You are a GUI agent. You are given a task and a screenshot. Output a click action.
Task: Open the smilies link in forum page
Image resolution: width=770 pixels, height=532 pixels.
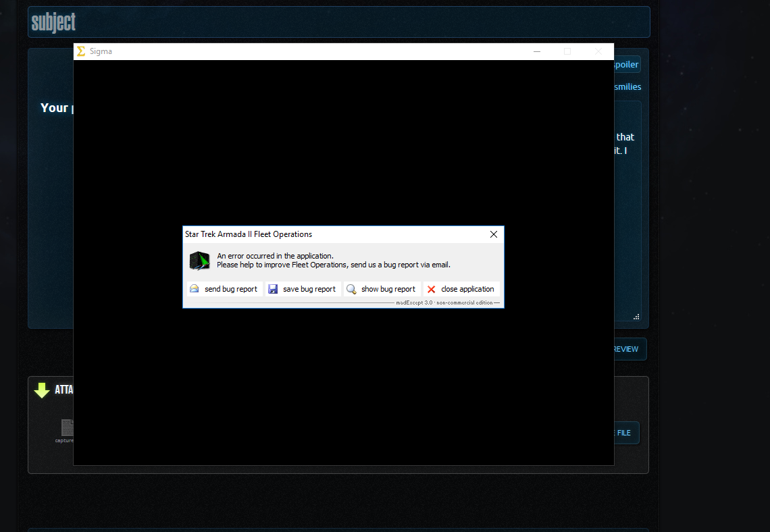tap(627, 87)
